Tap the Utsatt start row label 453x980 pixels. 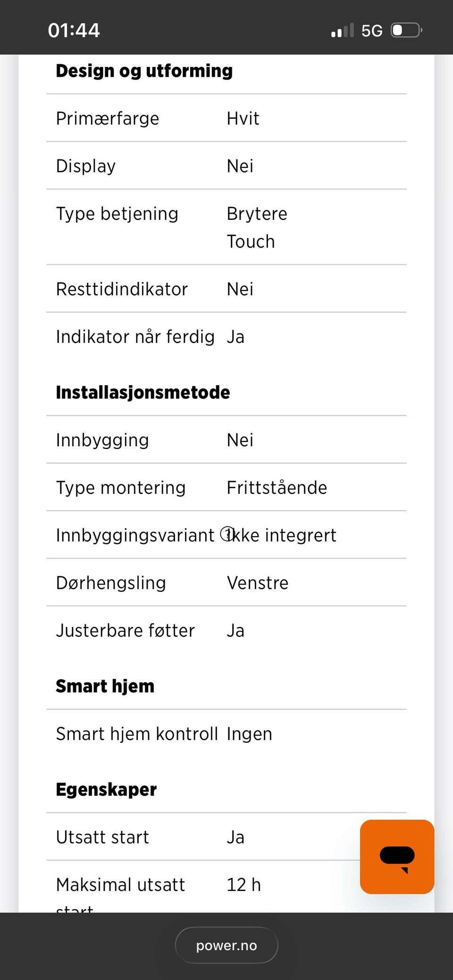click(x=102, y=837)
